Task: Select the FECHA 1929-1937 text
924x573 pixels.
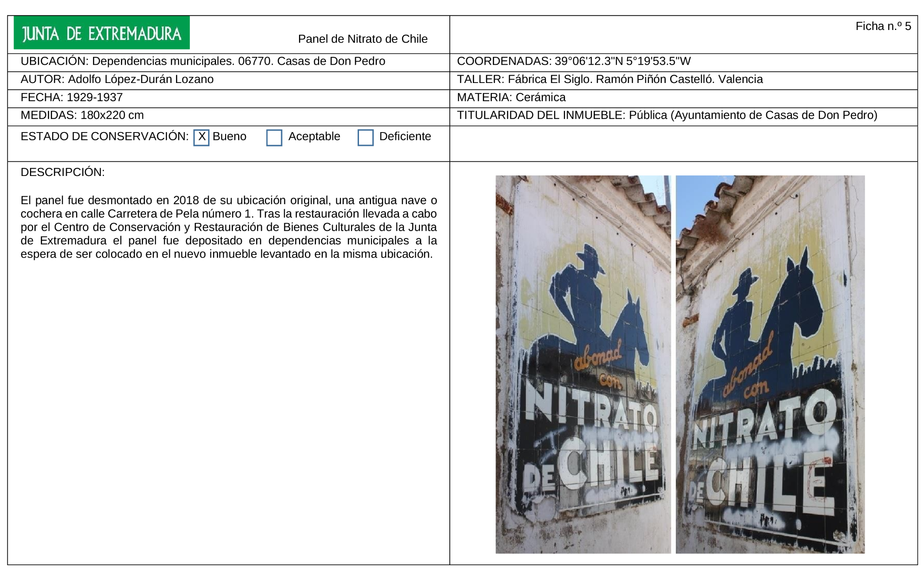Action: pyautogui.click(x=72, y=97)
